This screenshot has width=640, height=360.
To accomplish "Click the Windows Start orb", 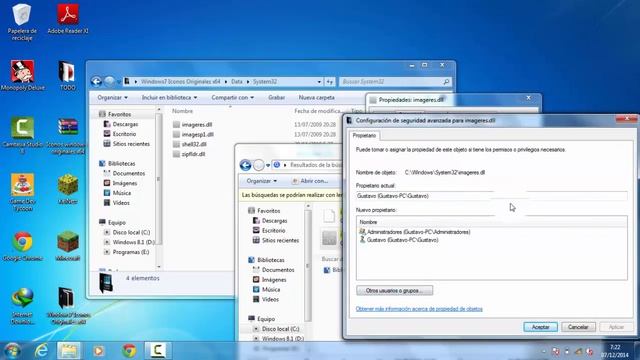I will point(12,351).
